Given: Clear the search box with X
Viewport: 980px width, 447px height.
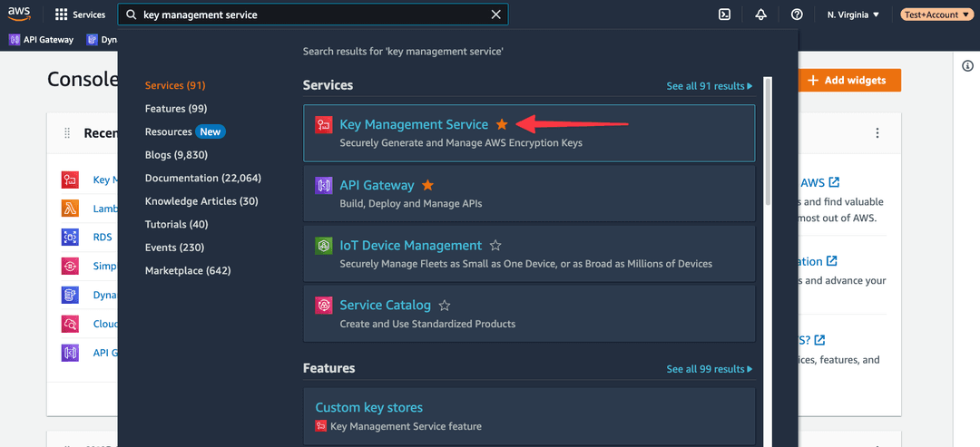Looking at the screenshot, I should click(495, 15).
